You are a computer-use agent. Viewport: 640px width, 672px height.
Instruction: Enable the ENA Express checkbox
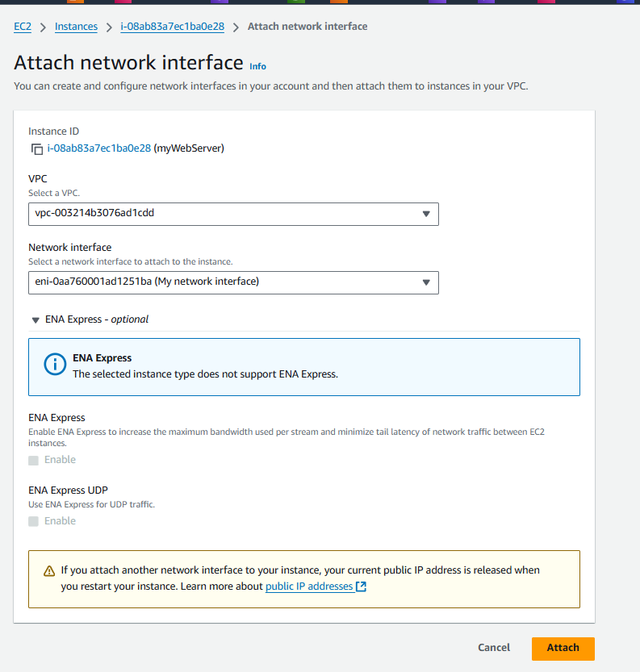[x=32, y=459]
